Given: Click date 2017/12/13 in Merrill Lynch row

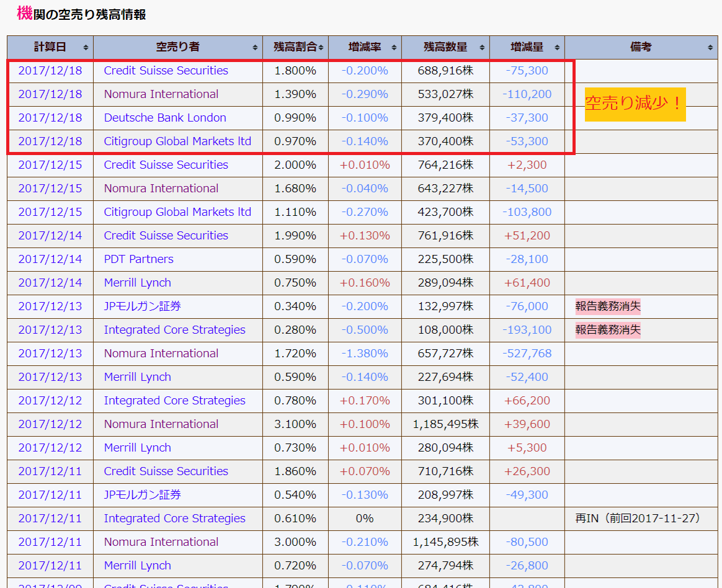Looking at the screenshot, I should [50, 376].
